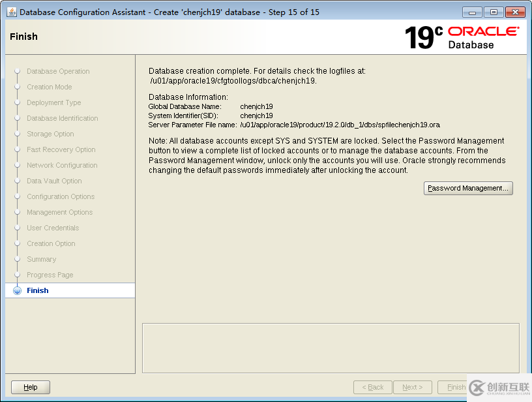532x402 pixels.
Task: Click the spfilechenjch19.ora file path
Action: pyautogui.click(x=340, y=125)
